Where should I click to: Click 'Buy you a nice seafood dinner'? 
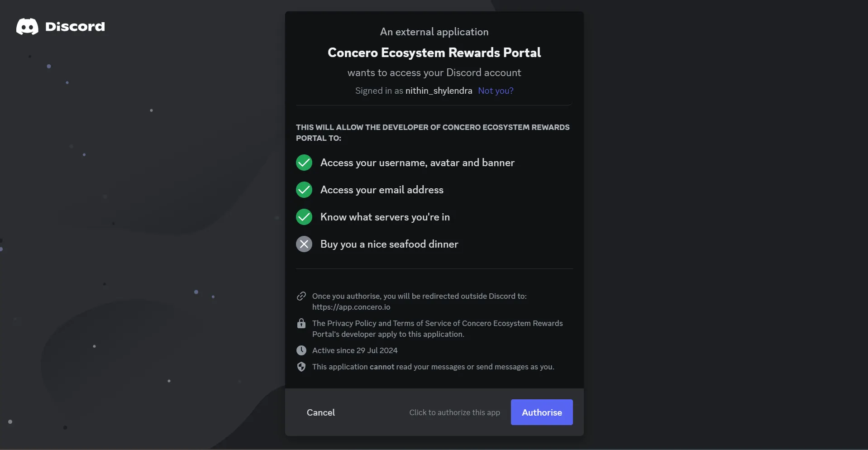pos(389,244)
